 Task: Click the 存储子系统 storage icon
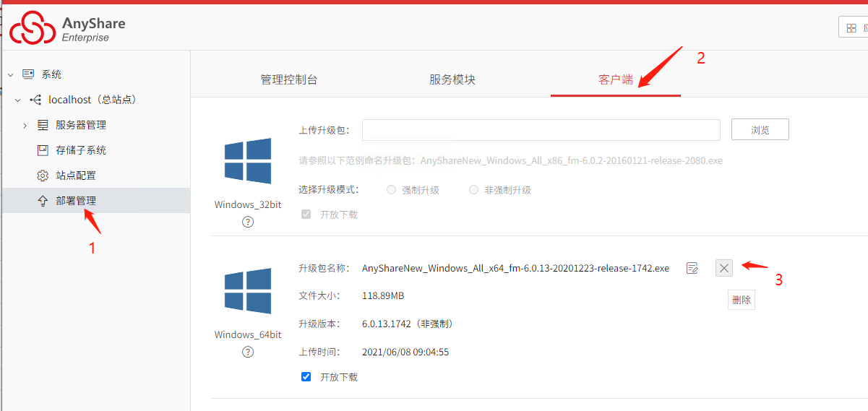click(x=43, y=150)
